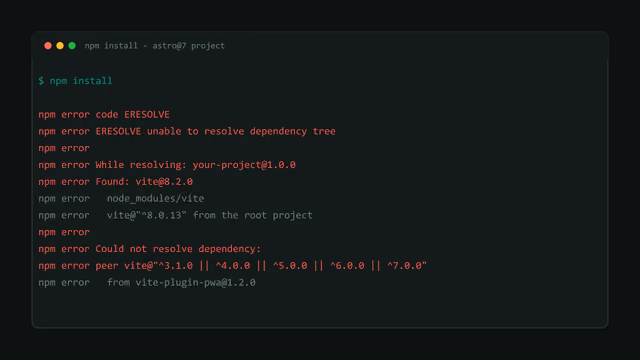This screenshot has height=360, width=640.
Task: Select the 'npm install' command text
Action: [x=81, y=81]
